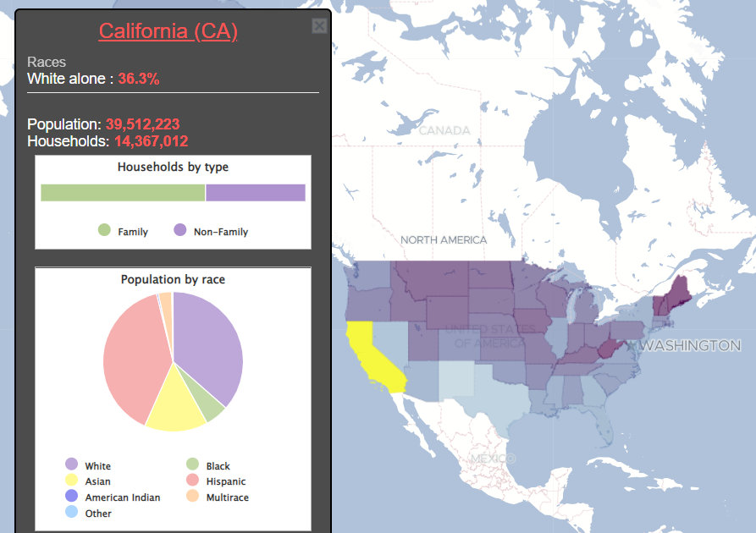This screenshot has height=533, width=756.
Task: Toggle the Family legend circle
Action: [104, 230]
